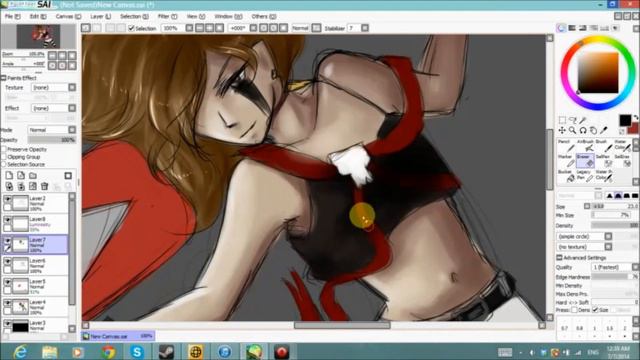640x360 pixels.
Task: Choose the Eyedropper color picker tool
Action: point(604,130)
